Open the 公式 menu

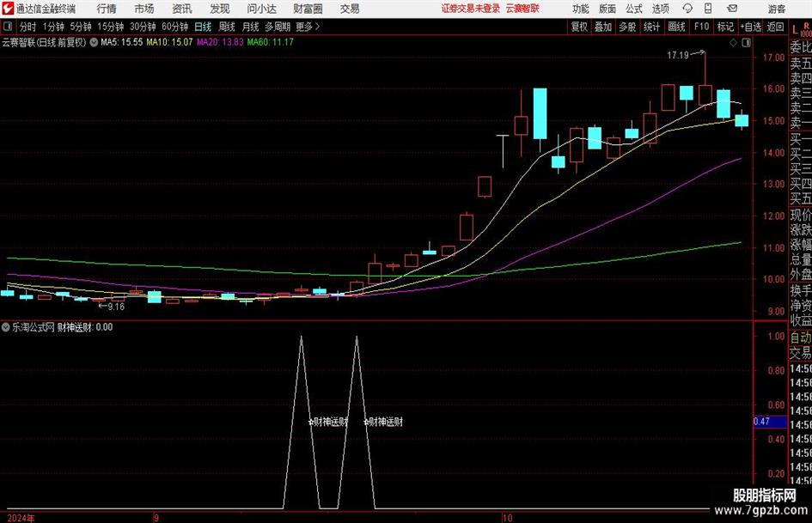634,9
